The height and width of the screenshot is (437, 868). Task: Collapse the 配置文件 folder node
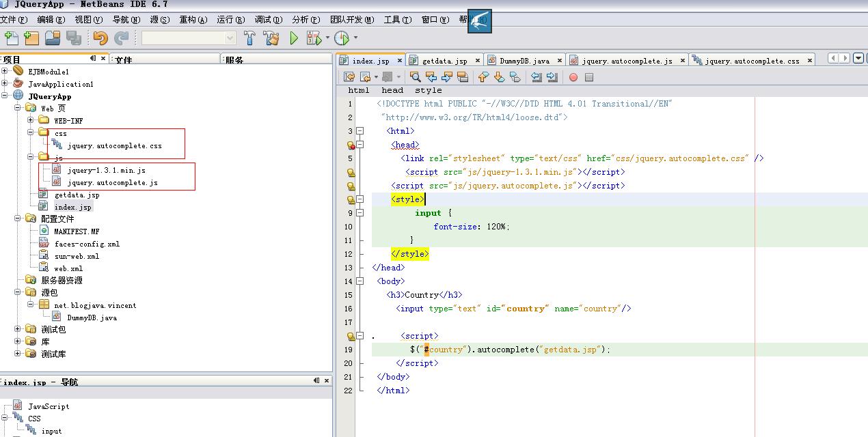tap(18, 218)
